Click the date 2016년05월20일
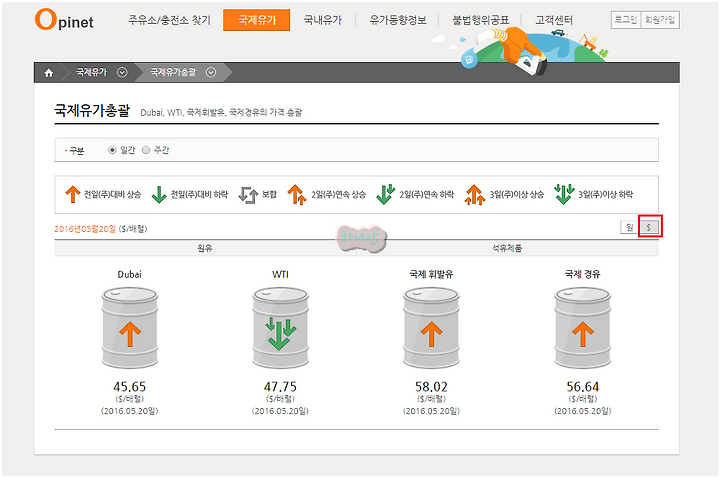 click(x=85, y=229)
